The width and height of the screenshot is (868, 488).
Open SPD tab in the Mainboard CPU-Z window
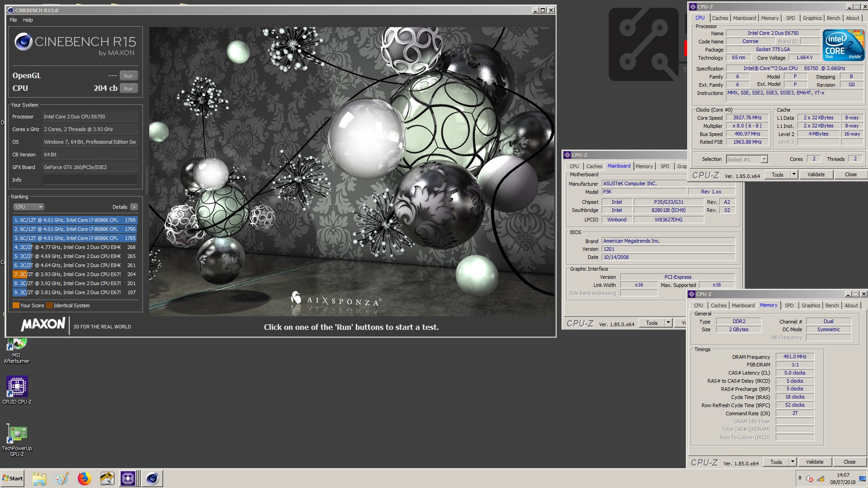(665, 166)
